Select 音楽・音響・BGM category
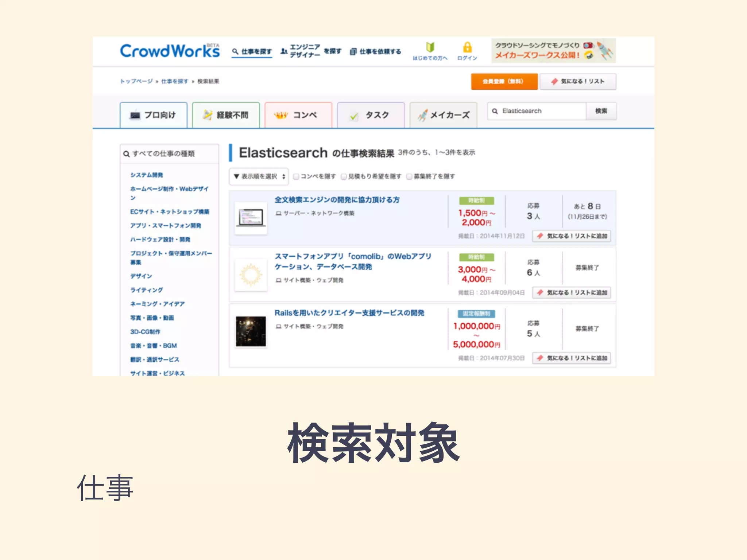747x560 pixels. (154, 346)
